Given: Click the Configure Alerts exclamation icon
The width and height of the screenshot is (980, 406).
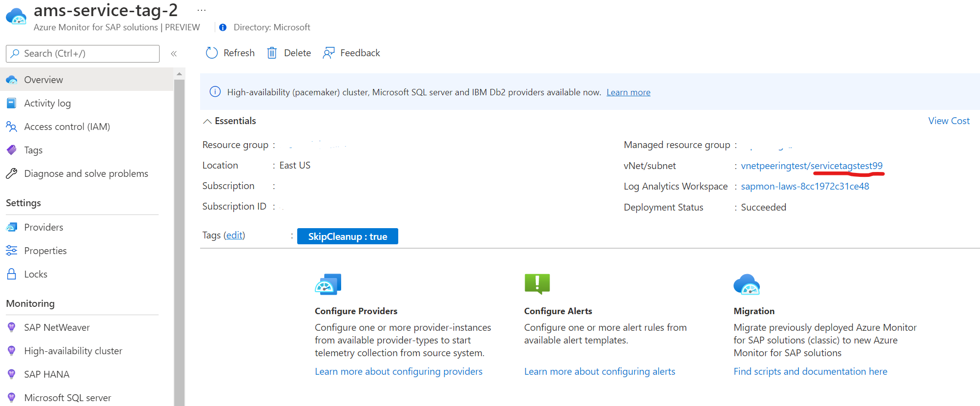Looking at the screenshot, I should [x=537, y=284].
